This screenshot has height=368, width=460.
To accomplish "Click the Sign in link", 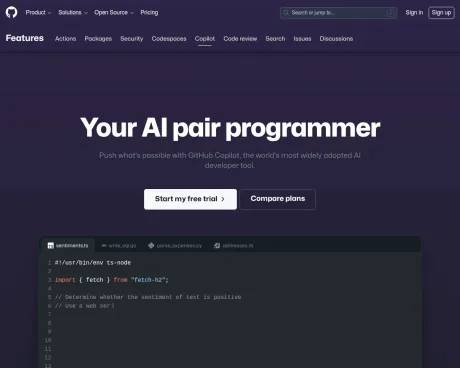I will [x=414, y=13].
